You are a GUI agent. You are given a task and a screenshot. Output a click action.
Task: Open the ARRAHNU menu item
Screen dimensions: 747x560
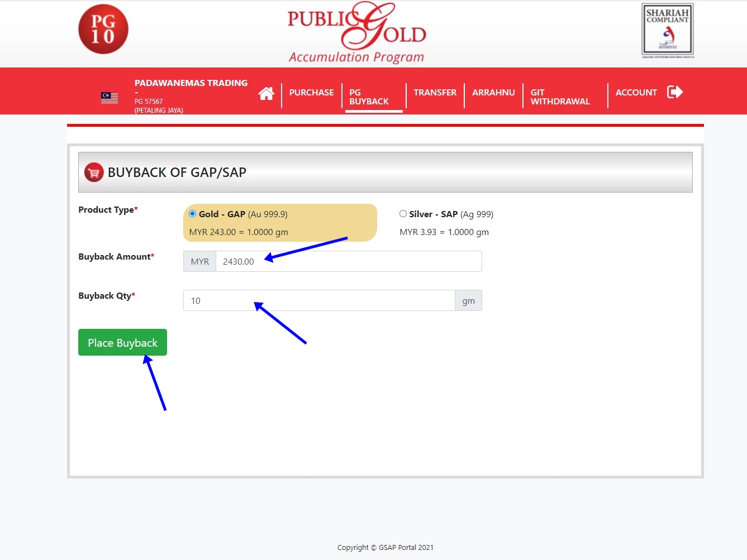(493, 93)
